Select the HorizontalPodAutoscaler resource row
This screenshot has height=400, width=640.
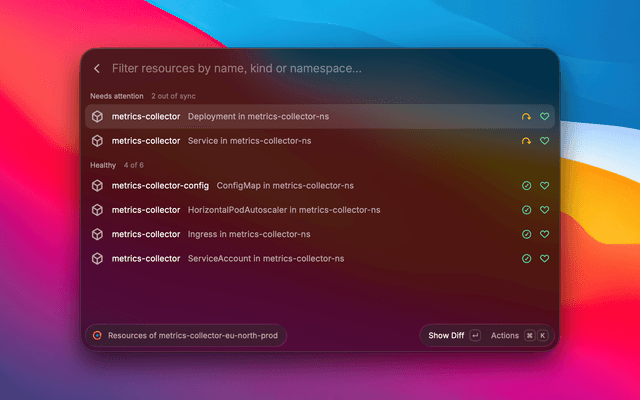(x=320, y=210)
